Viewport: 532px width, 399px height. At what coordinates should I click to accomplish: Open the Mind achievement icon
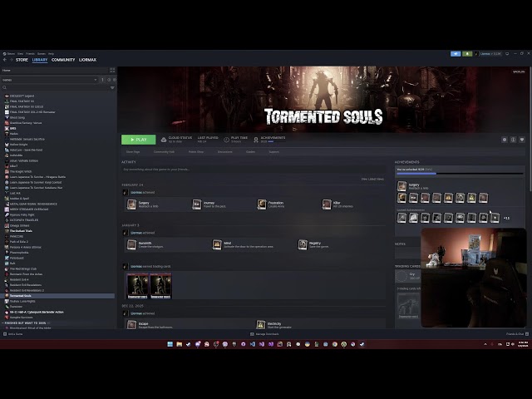(217, 244)
